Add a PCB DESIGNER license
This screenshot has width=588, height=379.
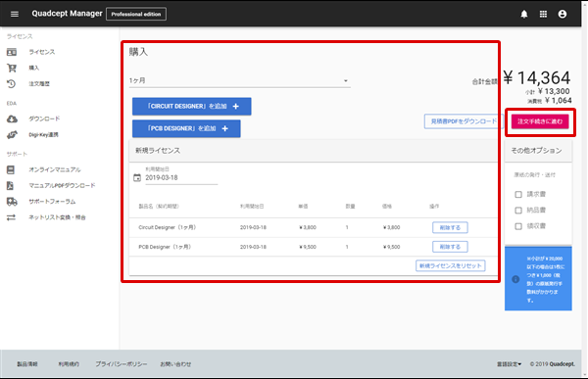(x=186, y=128)
